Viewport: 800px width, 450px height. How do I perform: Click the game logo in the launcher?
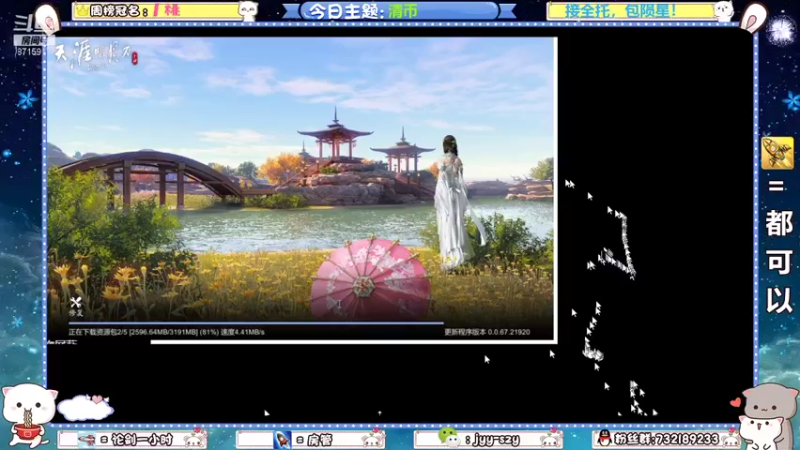(95, 56)
